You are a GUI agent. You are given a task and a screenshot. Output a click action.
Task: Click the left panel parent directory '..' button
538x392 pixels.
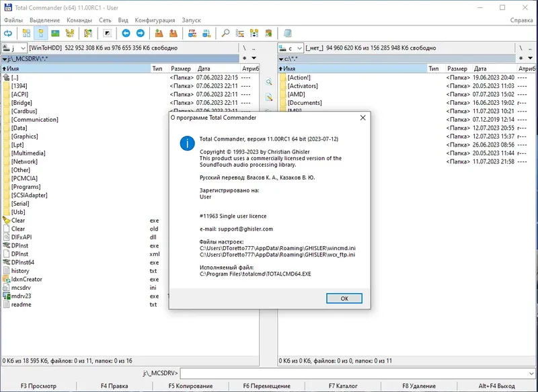tap(254, 48)
